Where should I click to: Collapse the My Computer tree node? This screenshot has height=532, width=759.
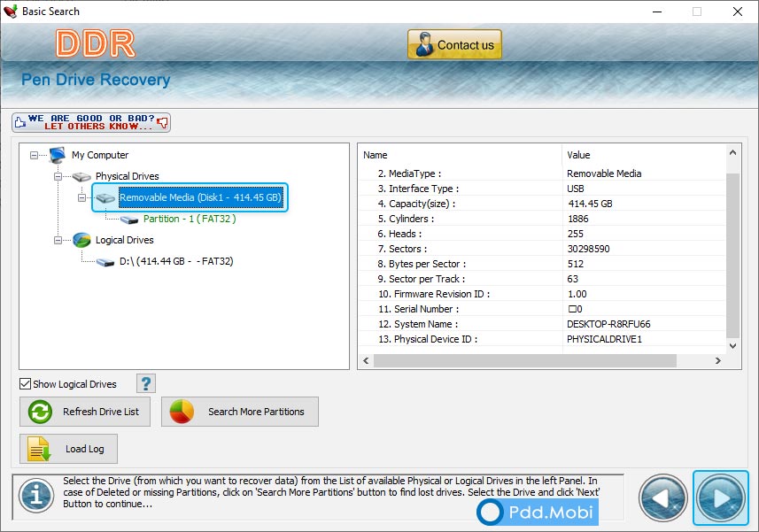[x=34, y=155]
